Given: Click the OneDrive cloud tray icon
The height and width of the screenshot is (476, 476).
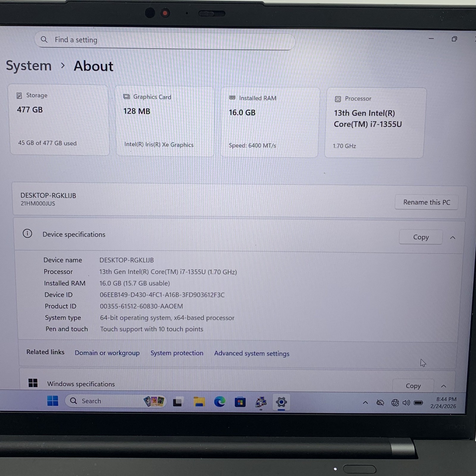Looking at the screenshot, I should [380, 403].
